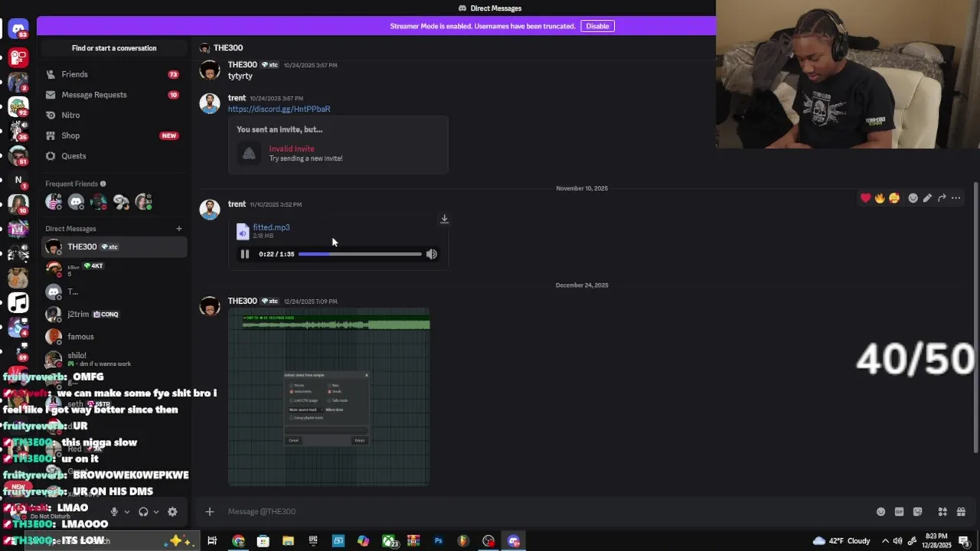Open GIF picker in message bar
Screen dimensions: 980x551
(x=899, y=512)
